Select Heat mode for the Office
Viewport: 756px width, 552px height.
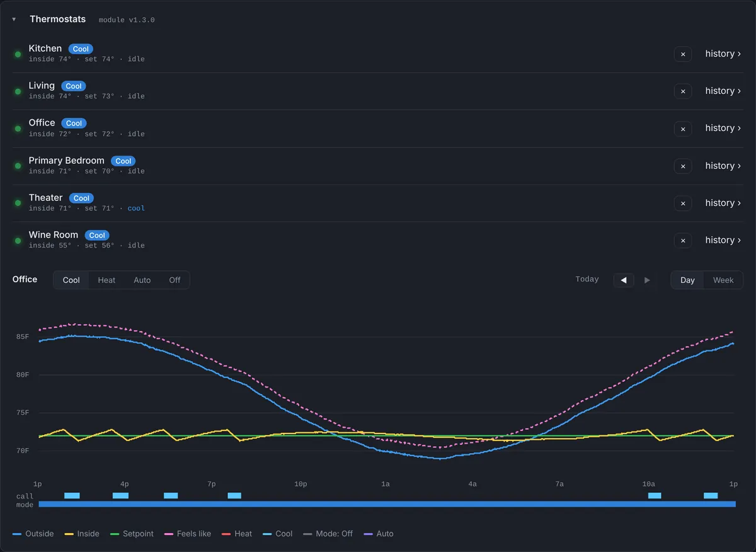[x=106, y=280]
